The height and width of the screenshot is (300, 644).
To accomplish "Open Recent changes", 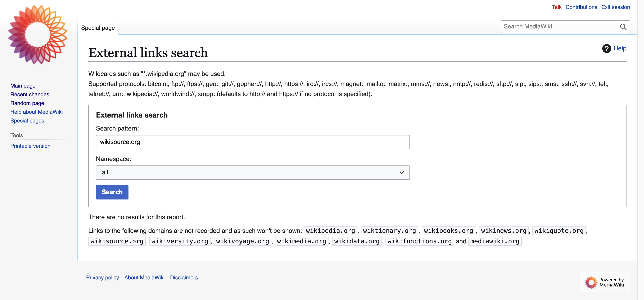I will pos(30,94).
